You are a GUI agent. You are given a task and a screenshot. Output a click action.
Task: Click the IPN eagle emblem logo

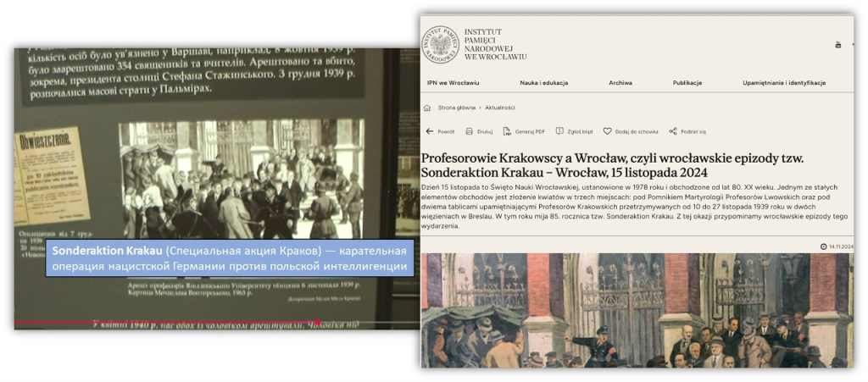pyautogui.click(x=439, y=44)
